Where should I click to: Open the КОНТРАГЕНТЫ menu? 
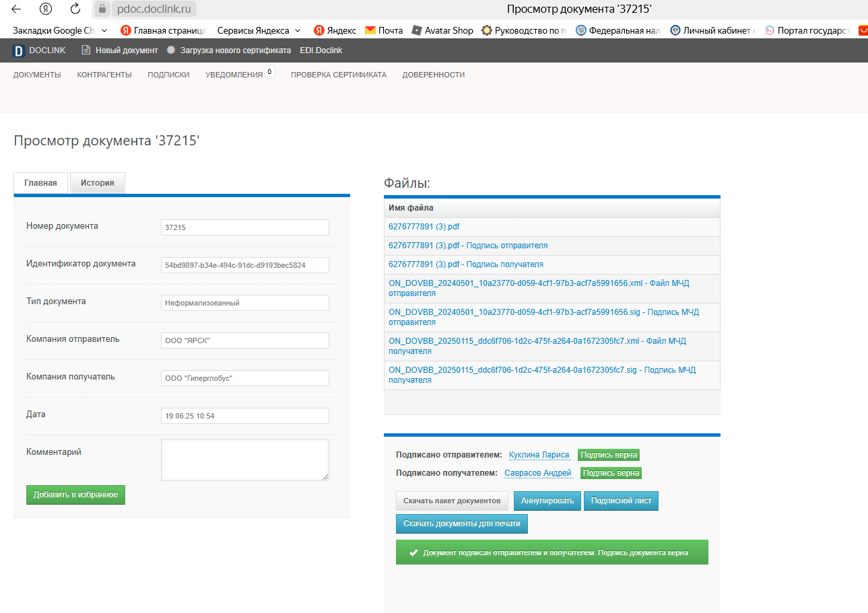click(104, 75)
